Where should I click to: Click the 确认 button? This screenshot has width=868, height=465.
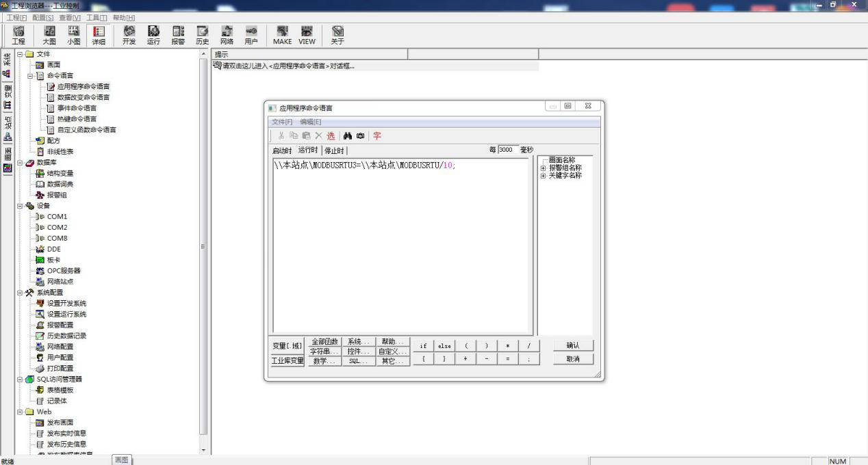tap(572, 346)
